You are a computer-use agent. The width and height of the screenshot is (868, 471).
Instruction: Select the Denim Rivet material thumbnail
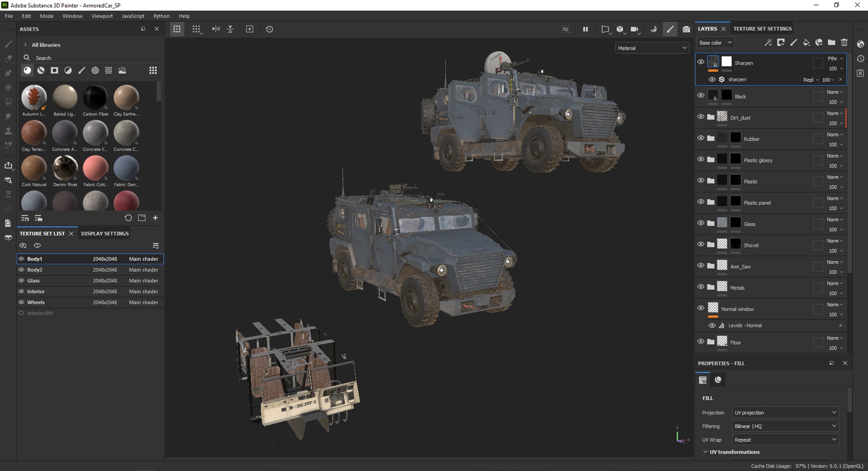[65, 168]
